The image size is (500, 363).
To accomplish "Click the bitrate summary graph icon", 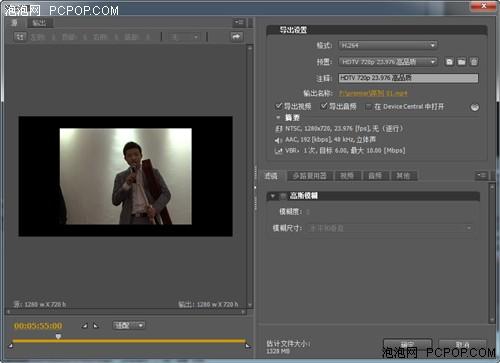I will pos(279,151).
